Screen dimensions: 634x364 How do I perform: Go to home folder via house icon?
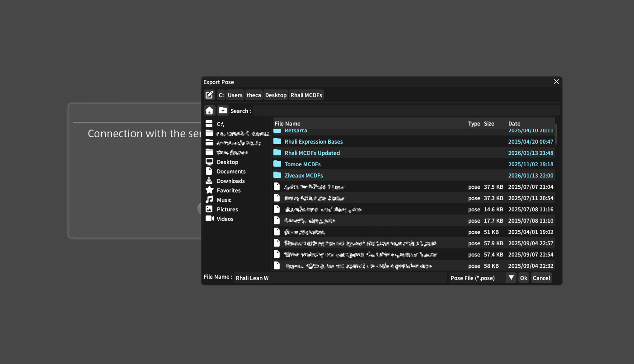(x=209, y=111)
